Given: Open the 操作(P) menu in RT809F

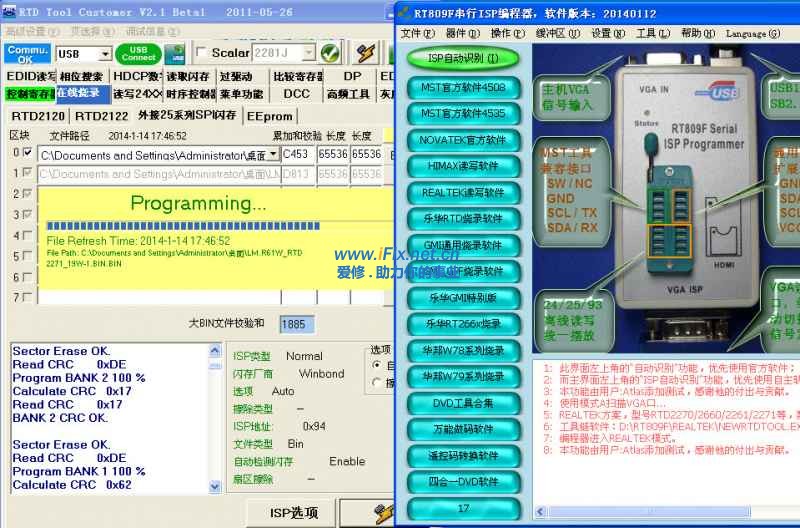Looking at the screenshot, I should 507,33.
